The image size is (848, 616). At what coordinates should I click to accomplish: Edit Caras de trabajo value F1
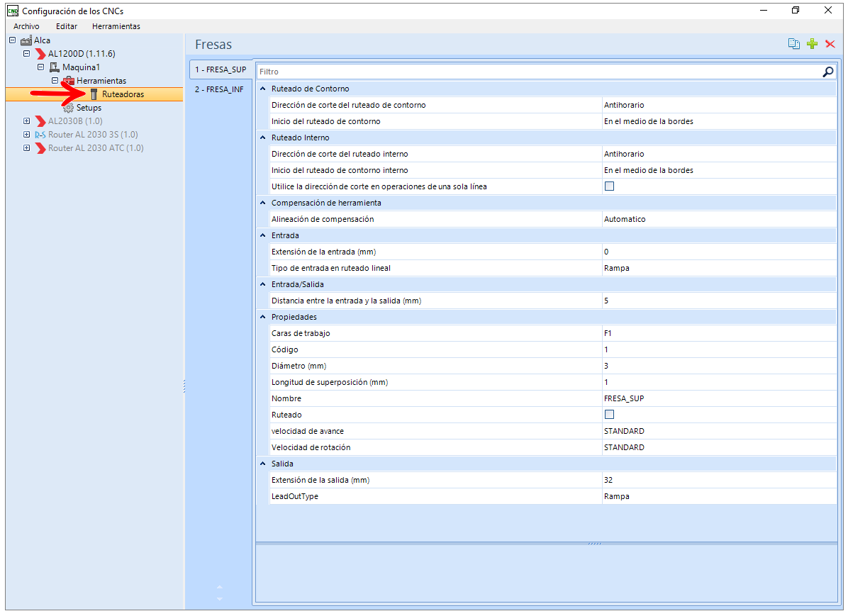click(x=719, y=333)
